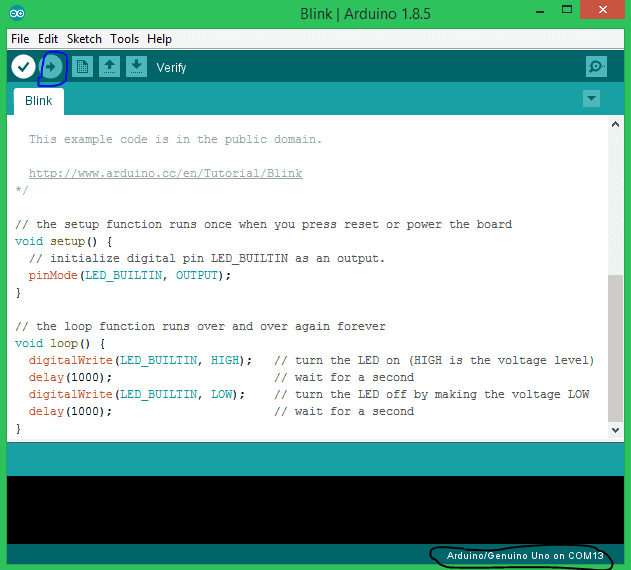Click 'digitalWrite(LED_BUILTIN, LOW);' in the code

coord(136,394)
